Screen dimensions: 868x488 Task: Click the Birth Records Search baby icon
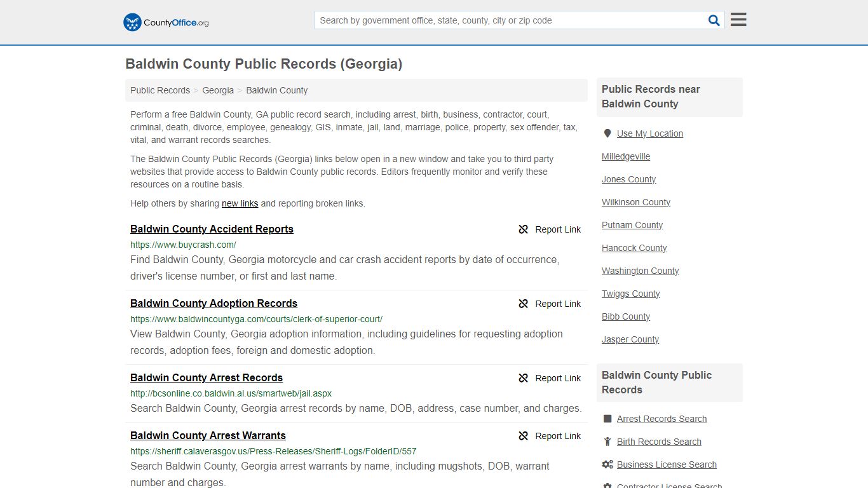point(607,442)
